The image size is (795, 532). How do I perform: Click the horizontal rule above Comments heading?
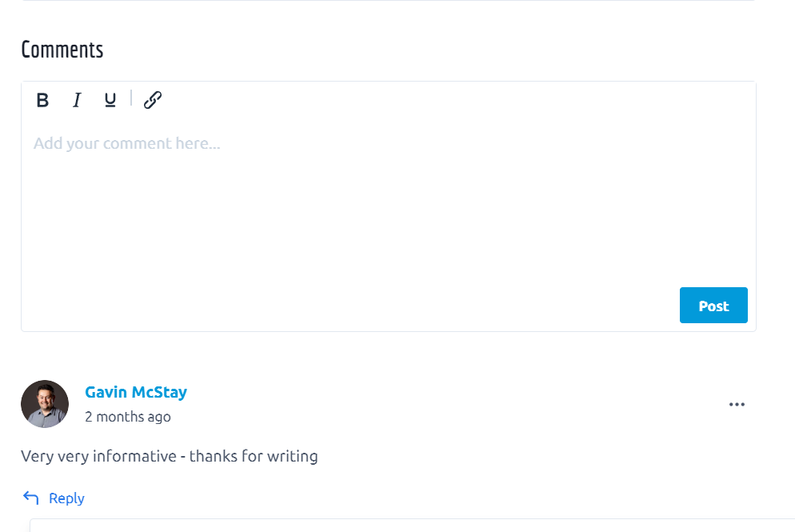point(388,1)
